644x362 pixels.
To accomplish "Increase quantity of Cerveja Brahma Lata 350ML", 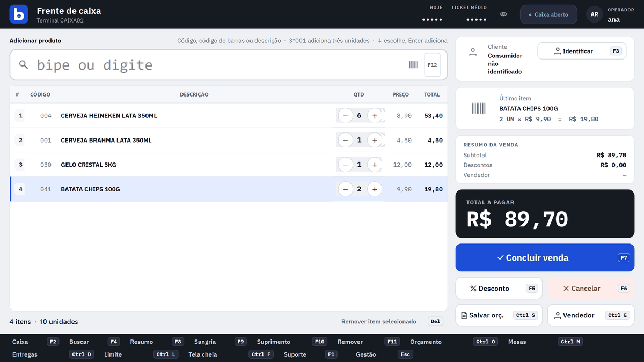I will pos(375,141).
